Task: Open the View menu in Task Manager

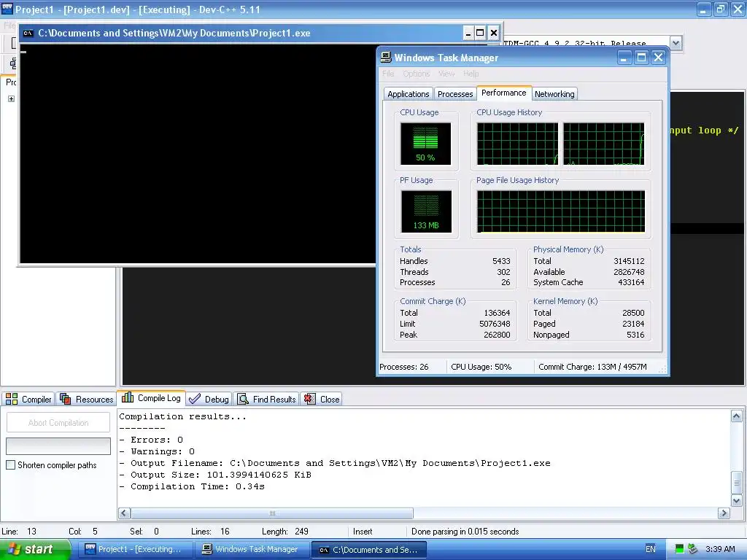Action: click(446, 74)
